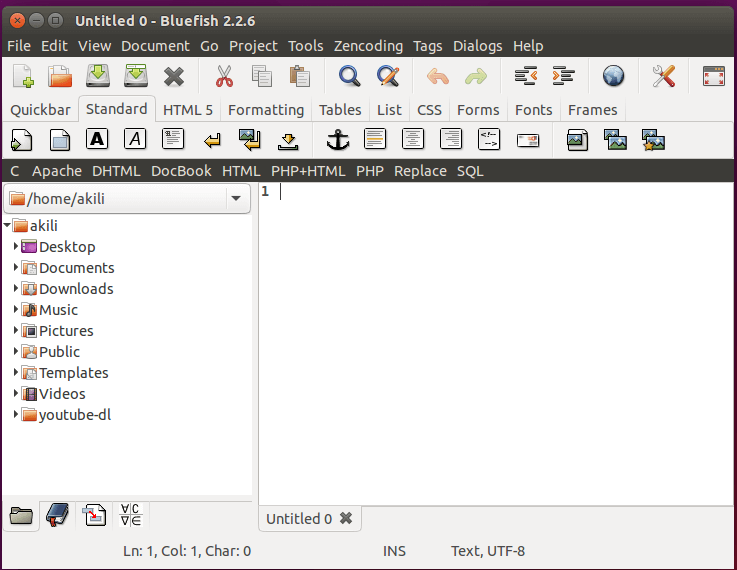The width and height of the screenshot is (737, 570).
Task: Click the PHP+HTML snippet menu item
Action: pyautogui.click(x=308, y=171)
